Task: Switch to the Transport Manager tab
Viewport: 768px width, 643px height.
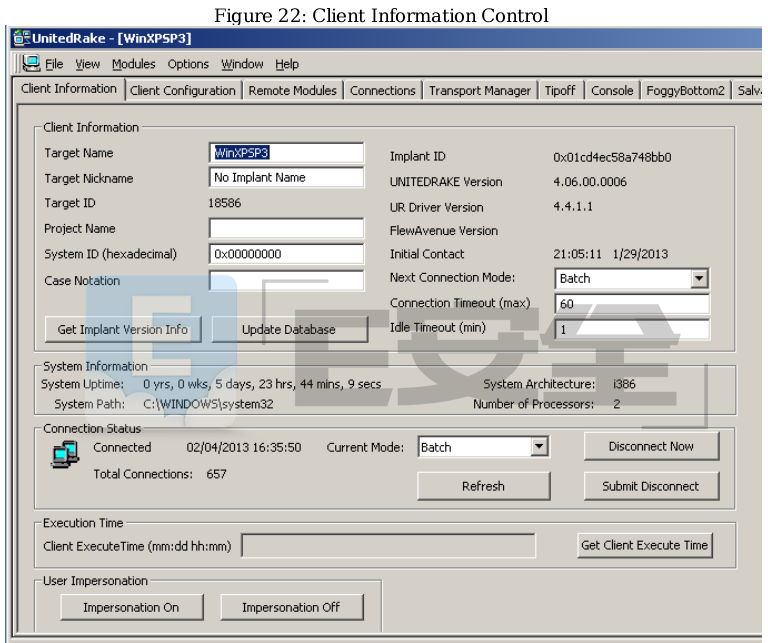Action: coord(480,91)
